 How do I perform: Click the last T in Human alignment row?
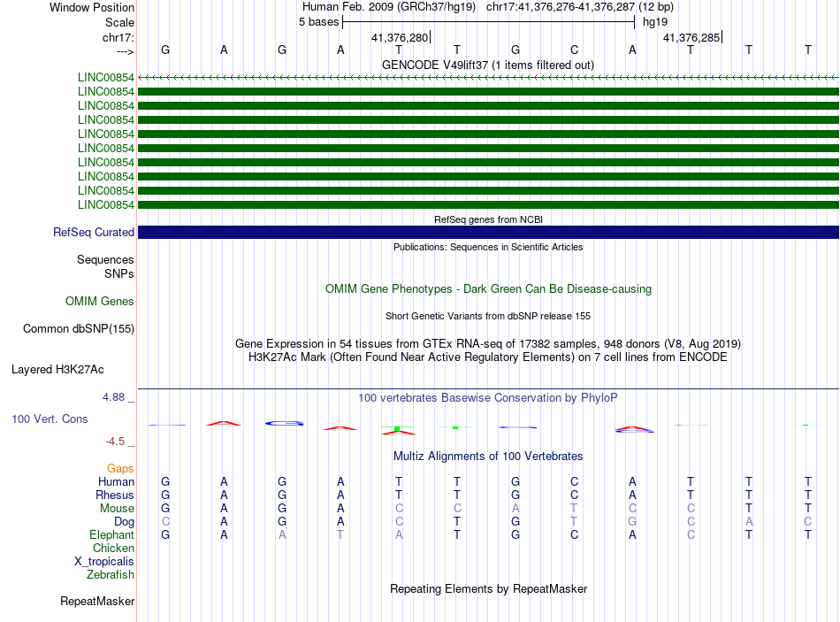pos(807,481)
